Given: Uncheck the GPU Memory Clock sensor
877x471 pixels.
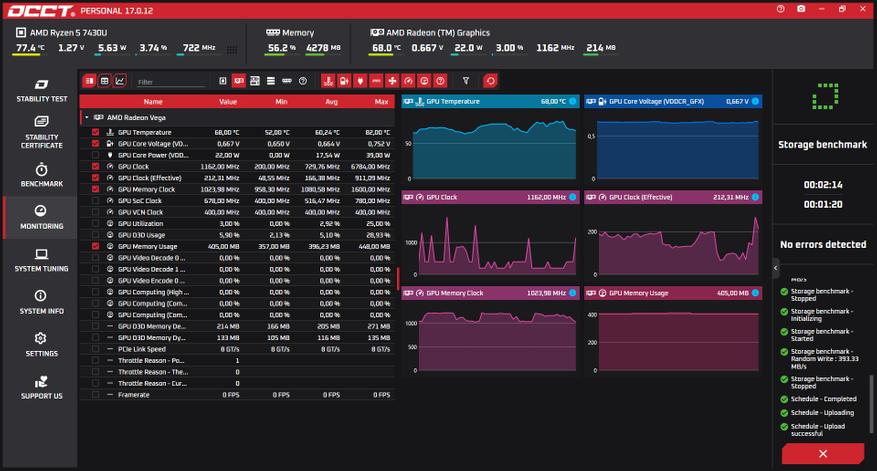Looking at the screenshot, I should point(96,189).
